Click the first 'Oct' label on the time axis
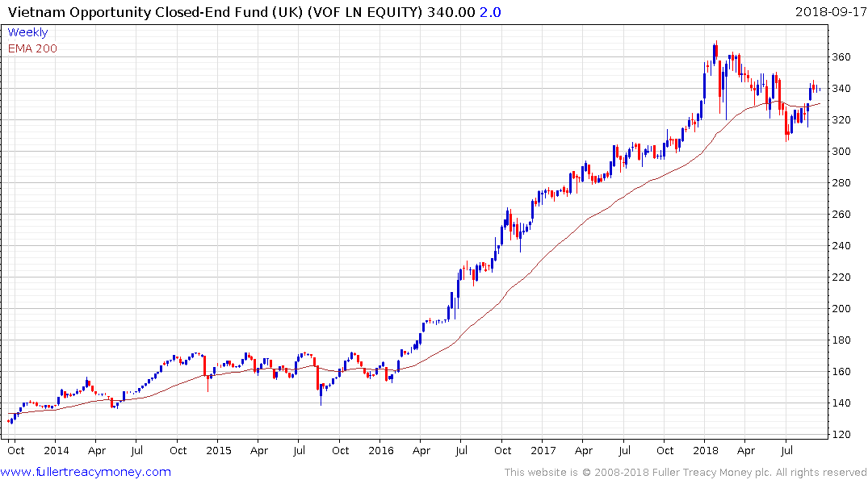The height and width of the screenshot is (484, 868). [x=16, y=450]
